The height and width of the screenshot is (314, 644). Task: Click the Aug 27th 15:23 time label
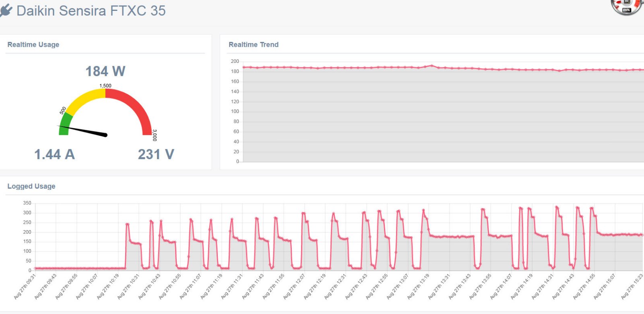632,287
